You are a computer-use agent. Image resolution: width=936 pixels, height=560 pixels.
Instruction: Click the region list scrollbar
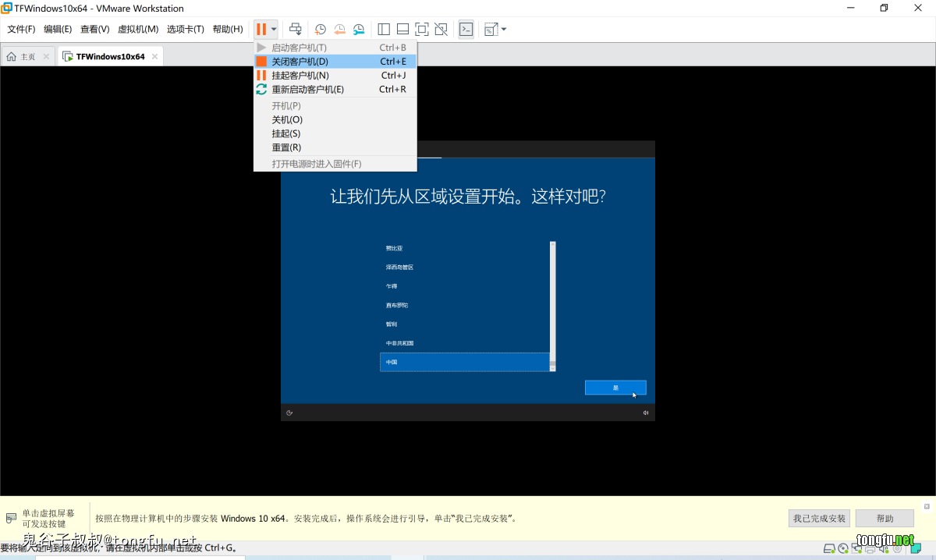tap(553, 304)
